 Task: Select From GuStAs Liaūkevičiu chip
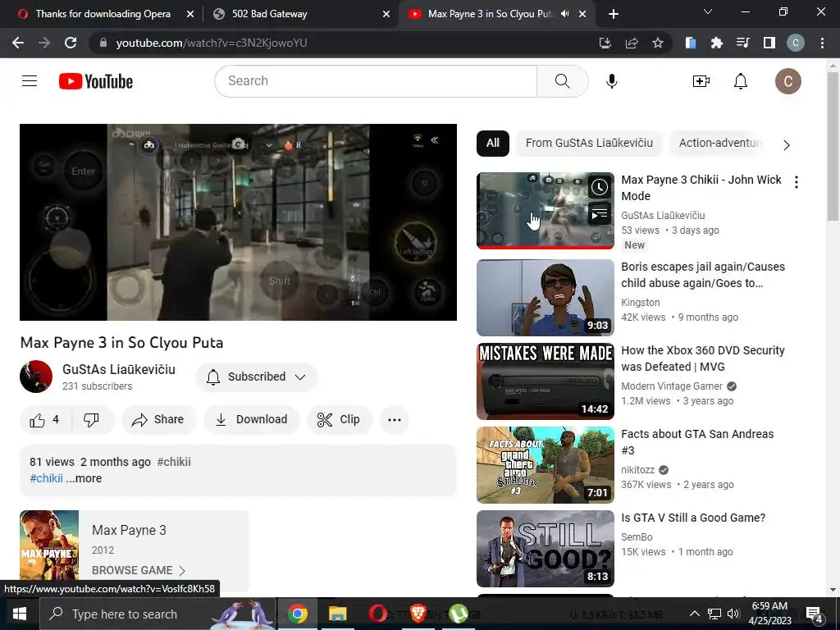coord(589,143)
